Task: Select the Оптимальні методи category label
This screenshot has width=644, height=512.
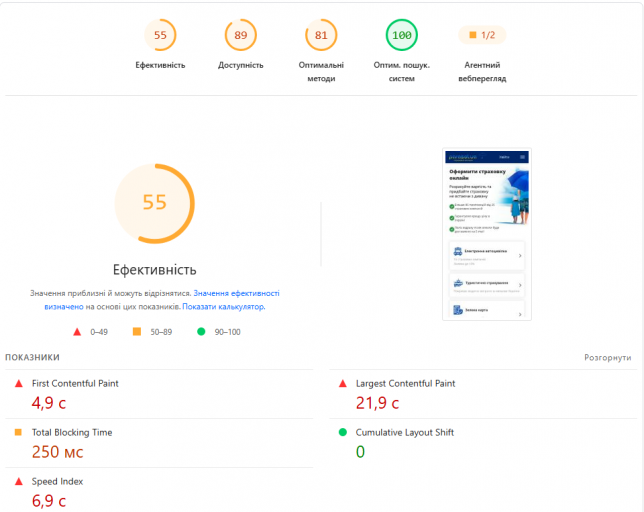Action: [x=321, y=71]
